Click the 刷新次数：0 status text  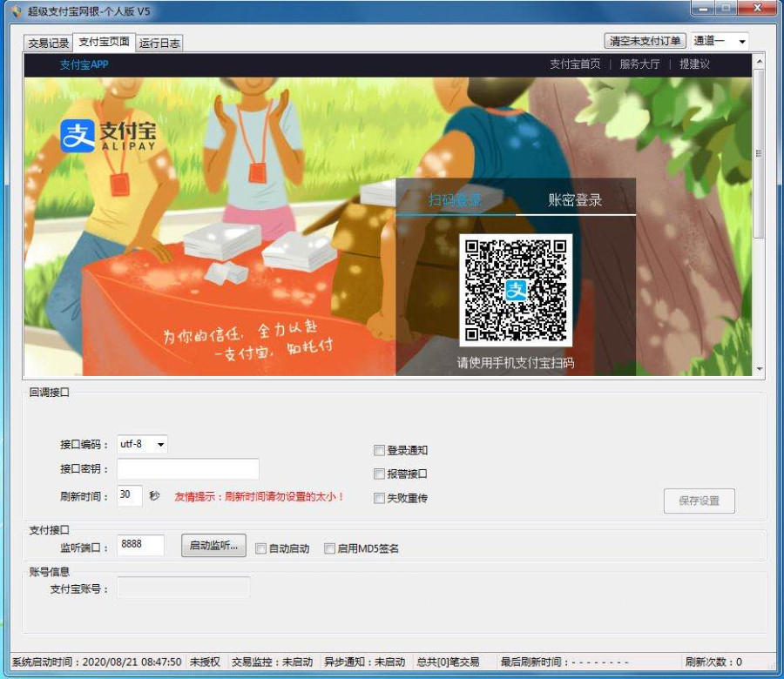point(713,662)
